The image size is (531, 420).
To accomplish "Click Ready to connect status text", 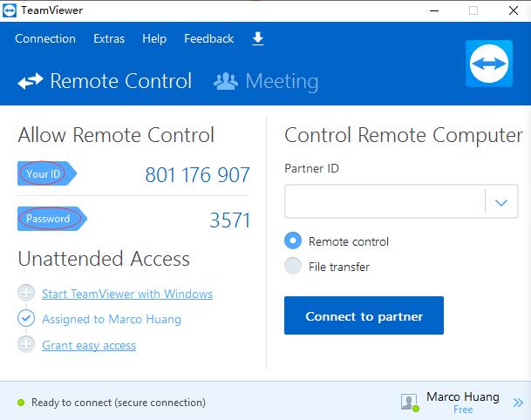I will (119, 403).
